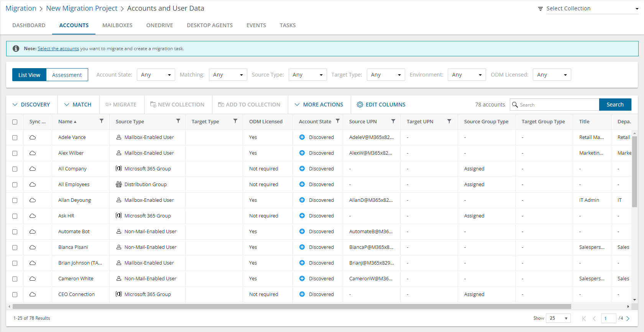Click the Name column filter icon
The width and height of the screenshot is (644, 332).
pos(102,121)
